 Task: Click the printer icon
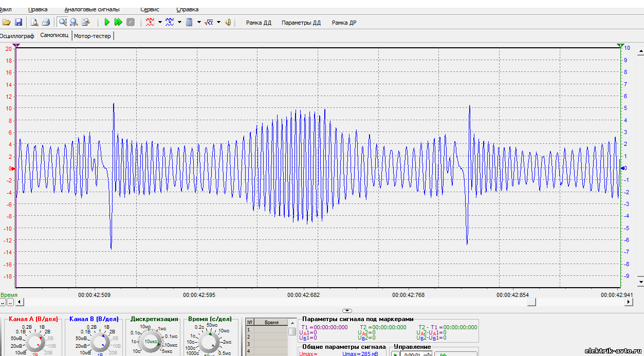tap(46, 22)
